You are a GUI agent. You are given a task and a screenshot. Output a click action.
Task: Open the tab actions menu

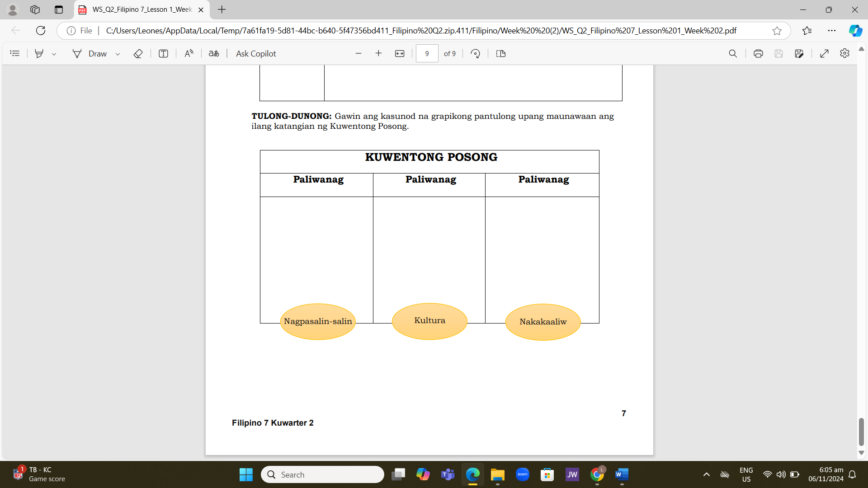pos(59,9)
